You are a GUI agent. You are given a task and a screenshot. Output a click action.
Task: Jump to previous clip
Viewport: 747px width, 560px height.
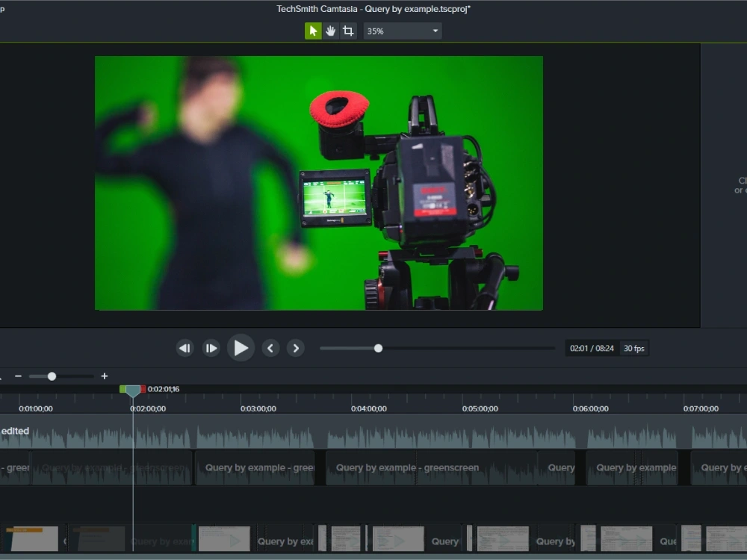270,348
